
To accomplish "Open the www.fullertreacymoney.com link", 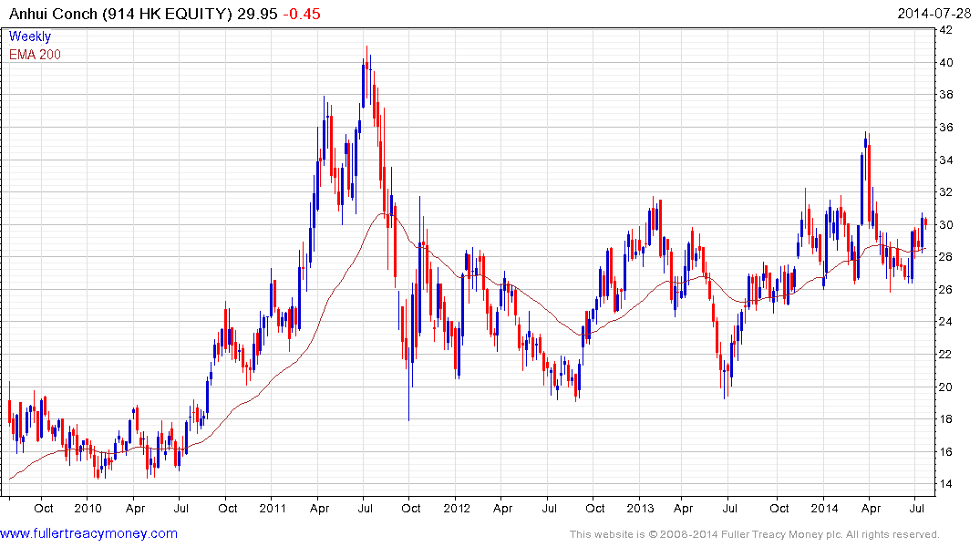I will 88,534.
